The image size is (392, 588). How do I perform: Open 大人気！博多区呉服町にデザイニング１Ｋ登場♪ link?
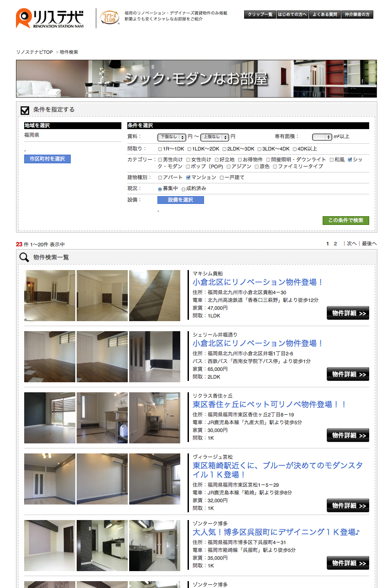277,532
